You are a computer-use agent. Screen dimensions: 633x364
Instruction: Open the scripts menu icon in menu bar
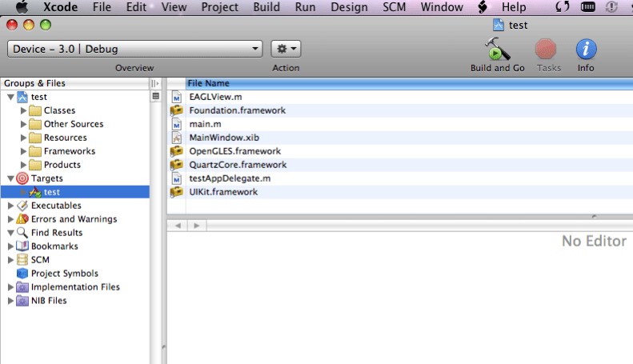(482, 7)
